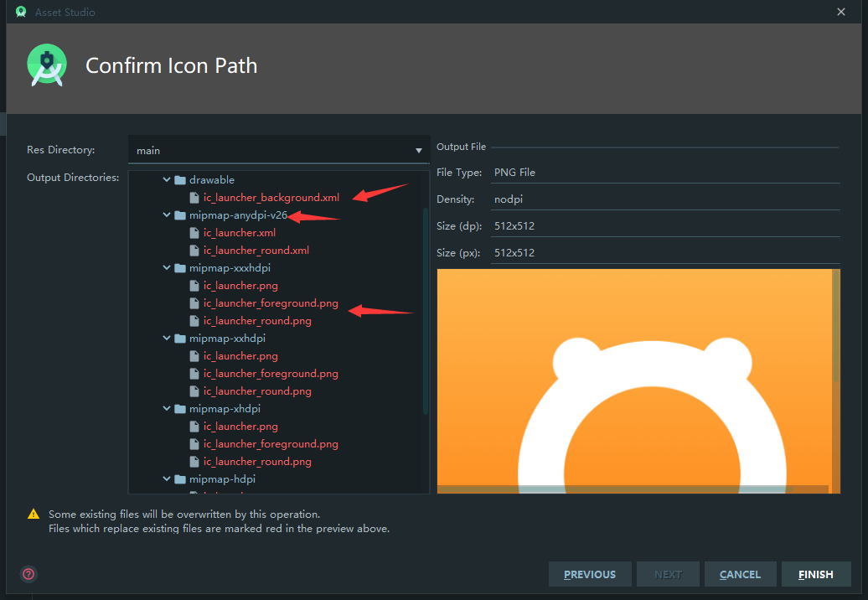Select ic_launcher.xml in mipmap-anydpi-v26

[x=239, y=233]
